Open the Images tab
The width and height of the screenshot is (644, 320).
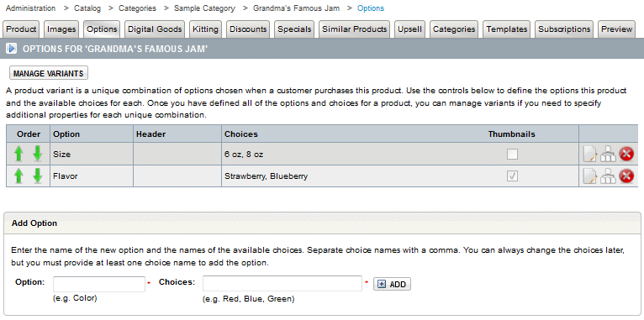[x=61, y=29]
